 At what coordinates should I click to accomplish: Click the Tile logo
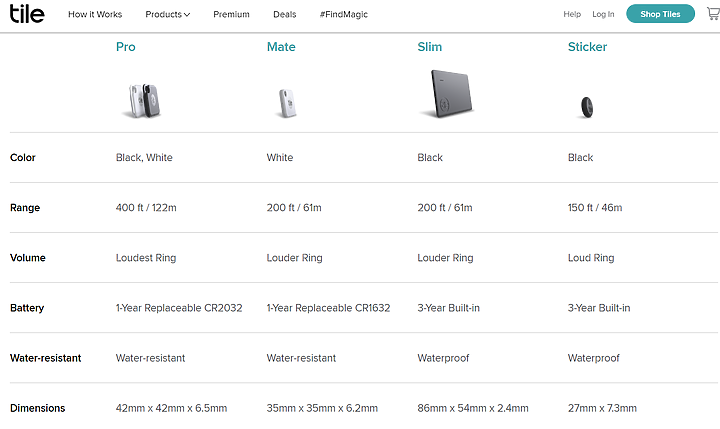tap(27, 14)
